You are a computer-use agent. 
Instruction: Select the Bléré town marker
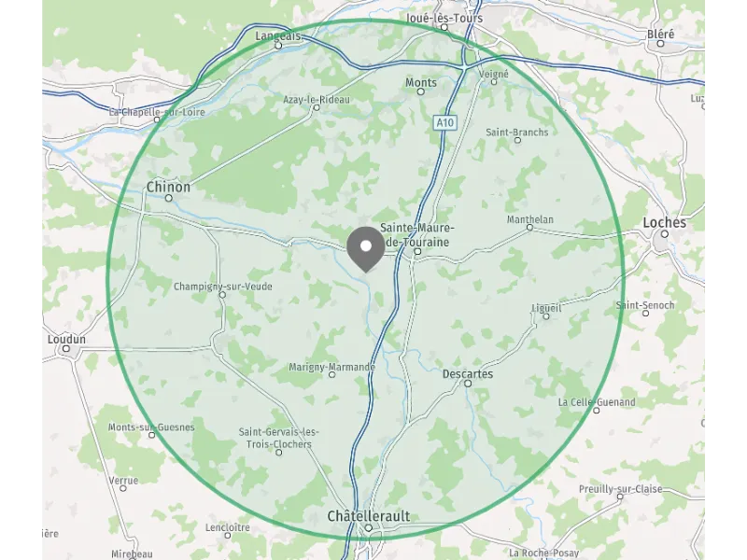pos(660,43)
